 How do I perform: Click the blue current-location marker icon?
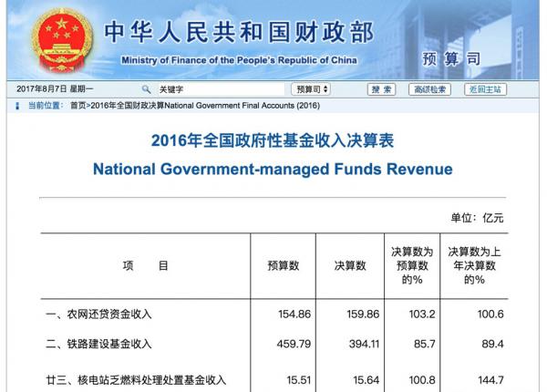pos(19,106)
